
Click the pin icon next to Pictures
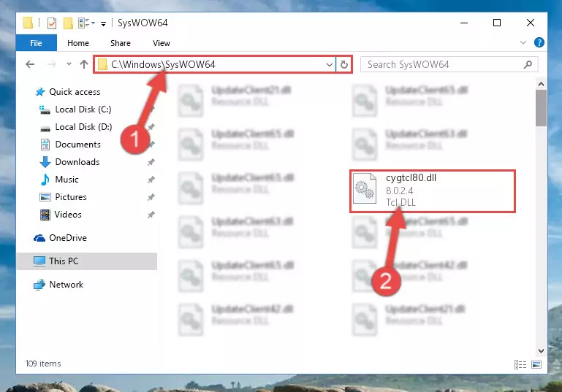[x=151, y=197]
